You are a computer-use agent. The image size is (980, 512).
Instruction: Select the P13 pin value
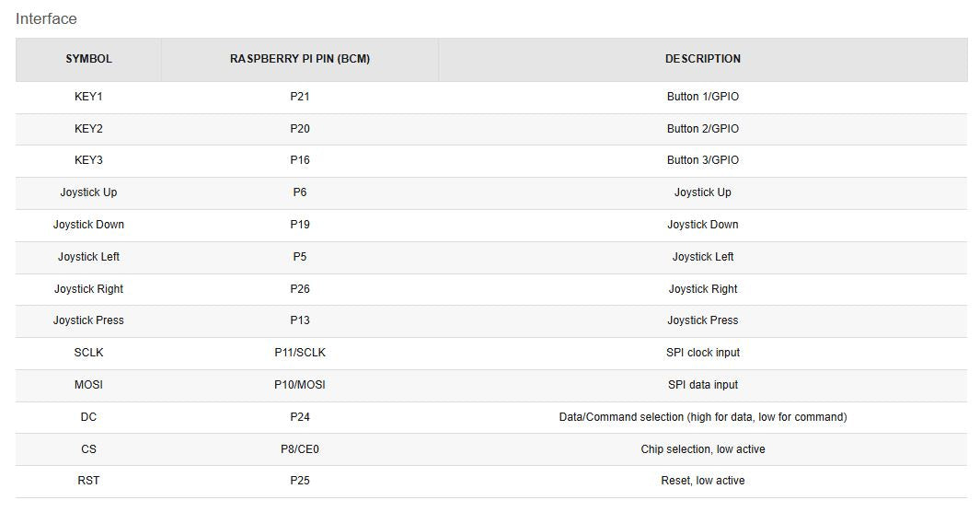pyautogui.click(x=300, y=320)
